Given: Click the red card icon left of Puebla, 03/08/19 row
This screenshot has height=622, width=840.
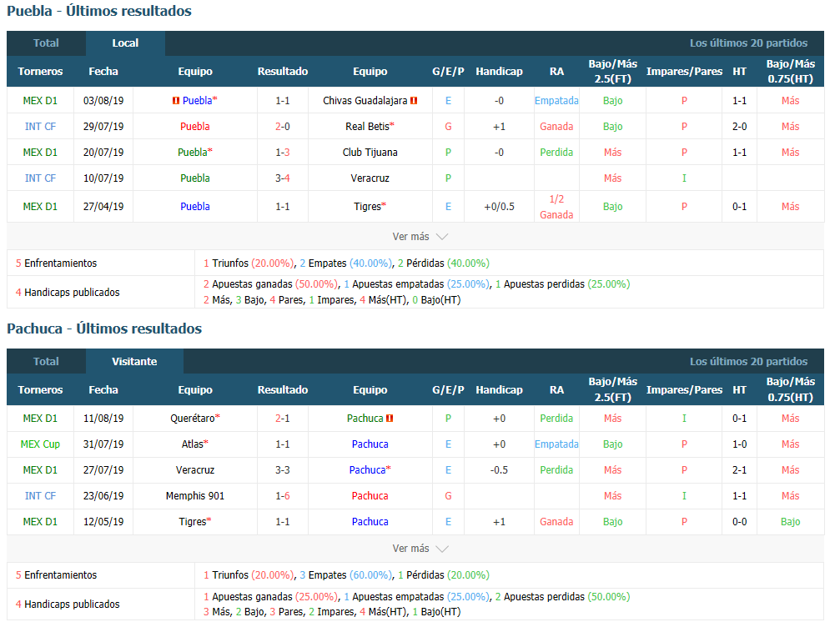Looking at the screenshot, I should [176, 101].
